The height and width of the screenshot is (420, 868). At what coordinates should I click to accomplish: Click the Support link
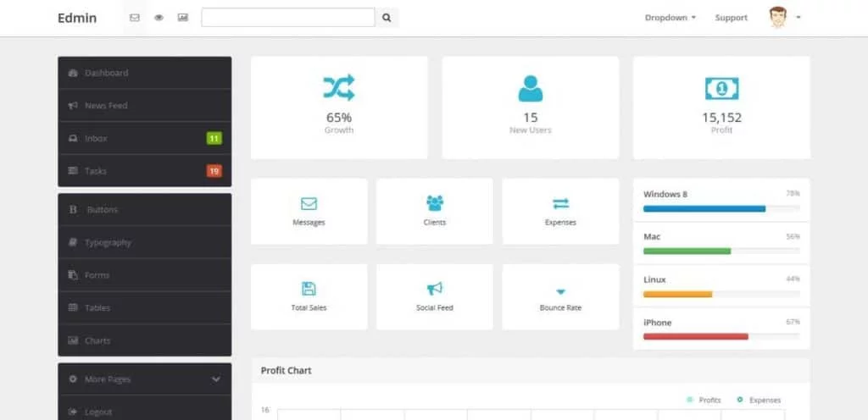(731, 18)
